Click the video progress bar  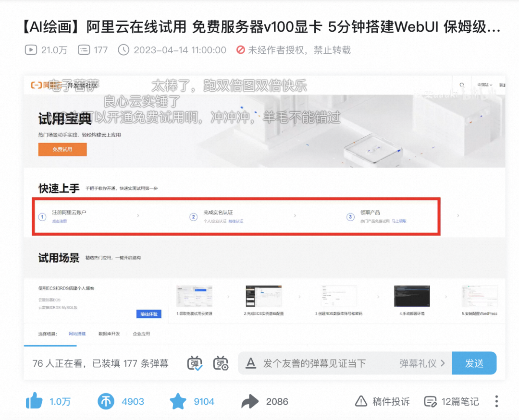[264, 346]
